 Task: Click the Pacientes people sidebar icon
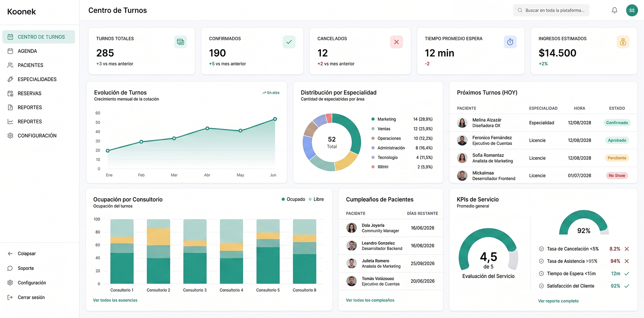pyautogui.click(x=10, y=65)
